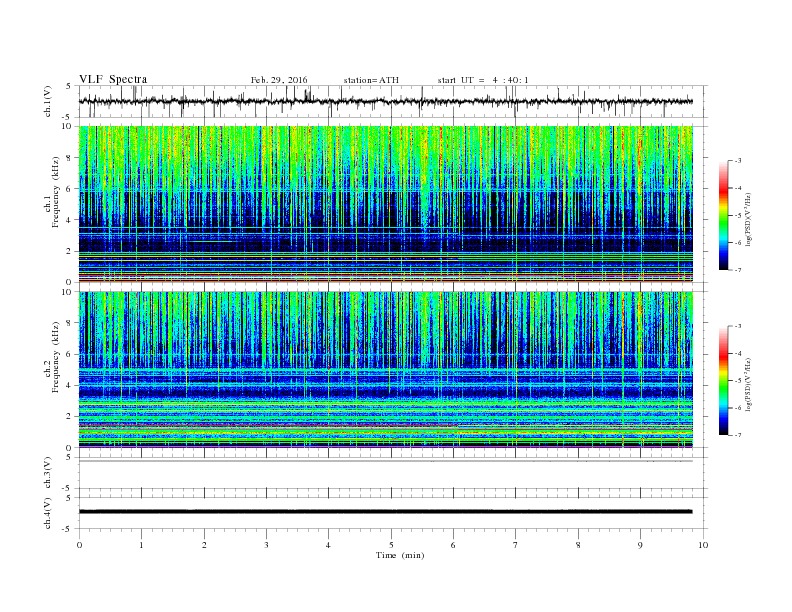This screenshot has height=612, width=792.
Task: Click the time axis tick label '9'
Action: click(640, 545)
